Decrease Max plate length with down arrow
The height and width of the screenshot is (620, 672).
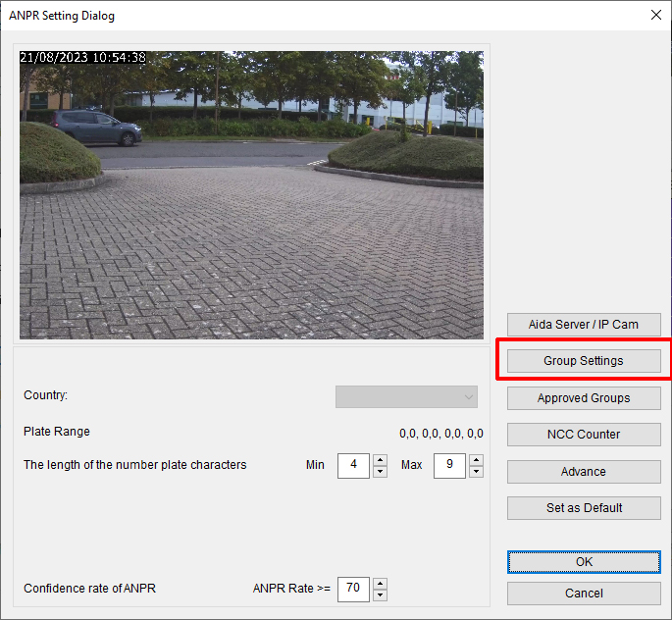click(x=476, y=472)
